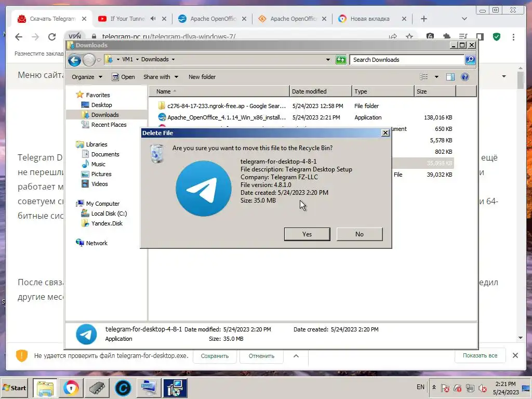The image size is (532, 399).
Task: Open Yandex.Disk in the navigation pane
Action: click(x=107, y=223)
